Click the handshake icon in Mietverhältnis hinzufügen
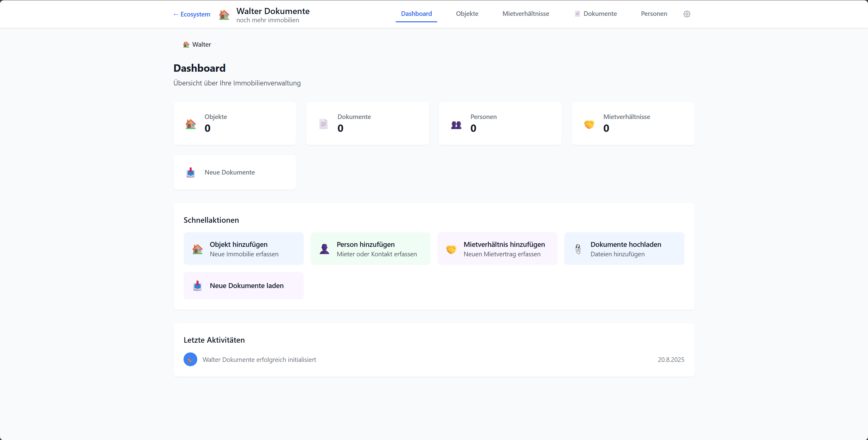Viewport: 868px width, 440px height. (x=451, y=250)
